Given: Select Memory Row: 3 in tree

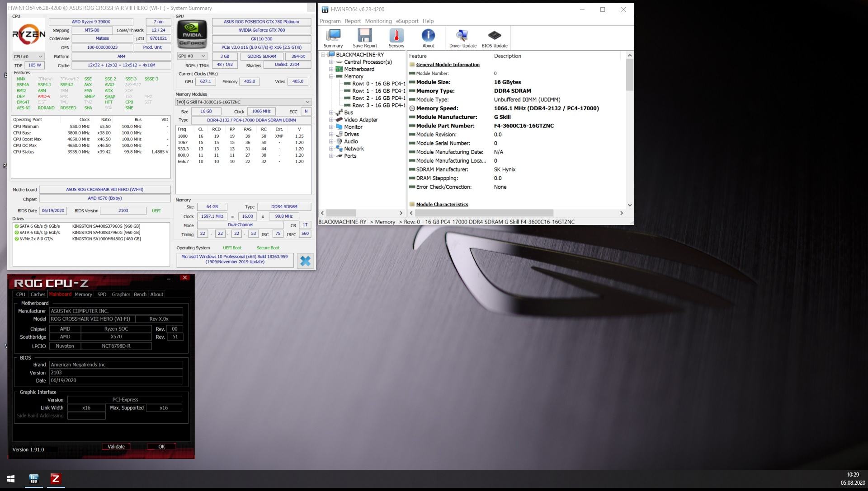Looking at the screenshot, I should pos(378,105).
